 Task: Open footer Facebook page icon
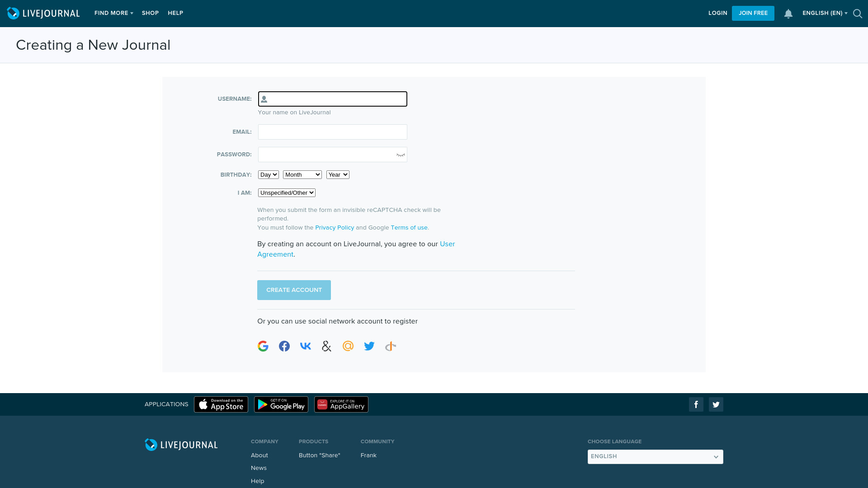pyautogui.click(x=696, y=404)
